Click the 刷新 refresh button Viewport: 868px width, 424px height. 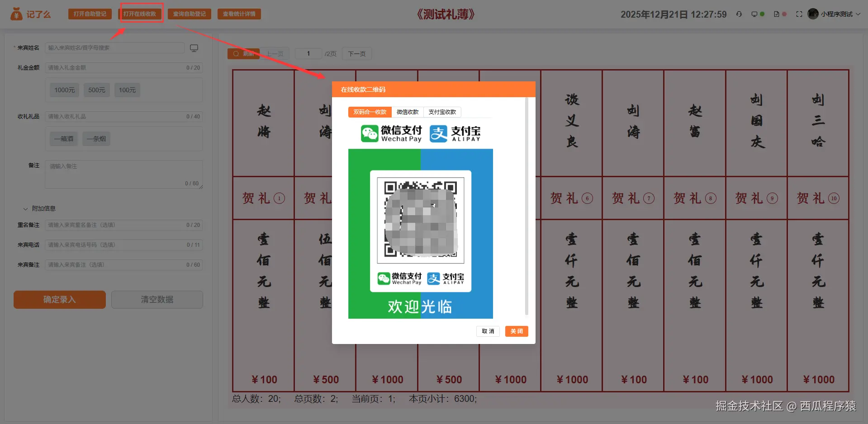(x=243, y=54)
